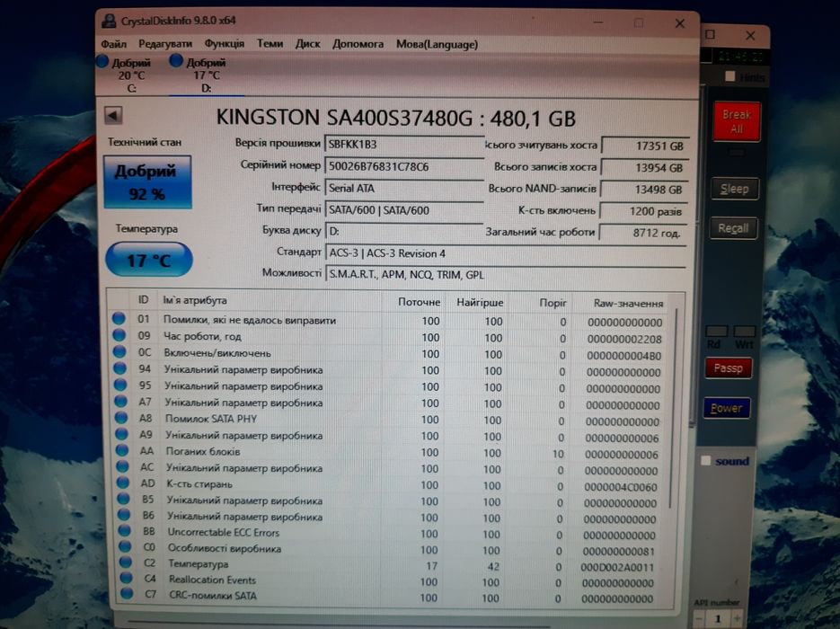Open the Теми menu
Screen dimensions: 840x629
click(x=270, y=43)
